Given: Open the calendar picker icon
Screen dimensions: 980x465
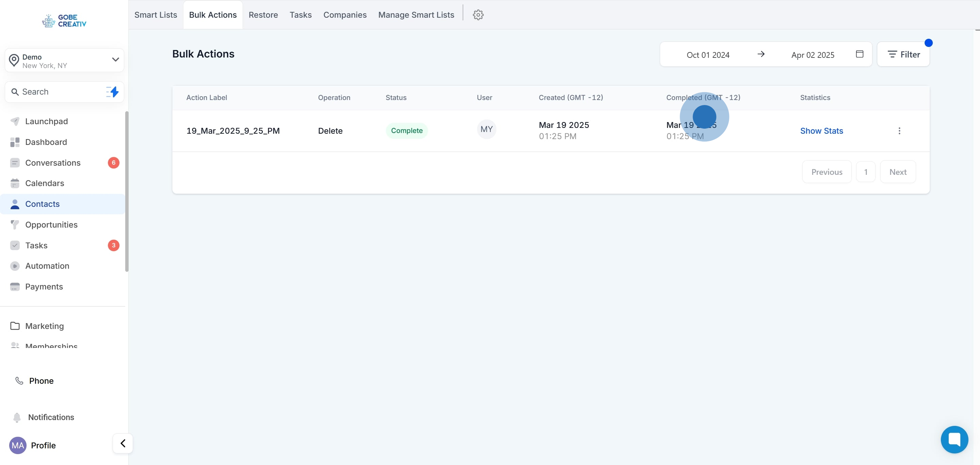Looking at the screenshot, I should coord(860,54).
